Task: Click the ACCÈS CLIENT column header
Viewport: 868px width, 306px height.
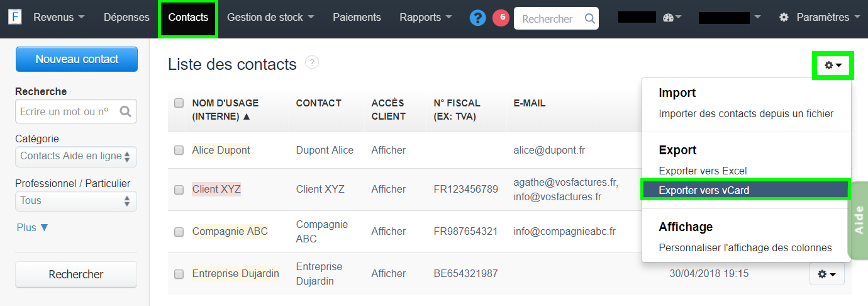Action: coord(389,110)
